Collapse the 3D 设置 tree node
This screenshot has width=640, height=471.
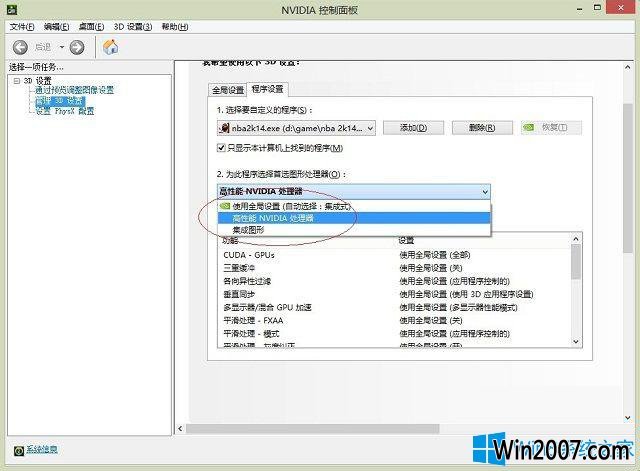coord(17,81)
